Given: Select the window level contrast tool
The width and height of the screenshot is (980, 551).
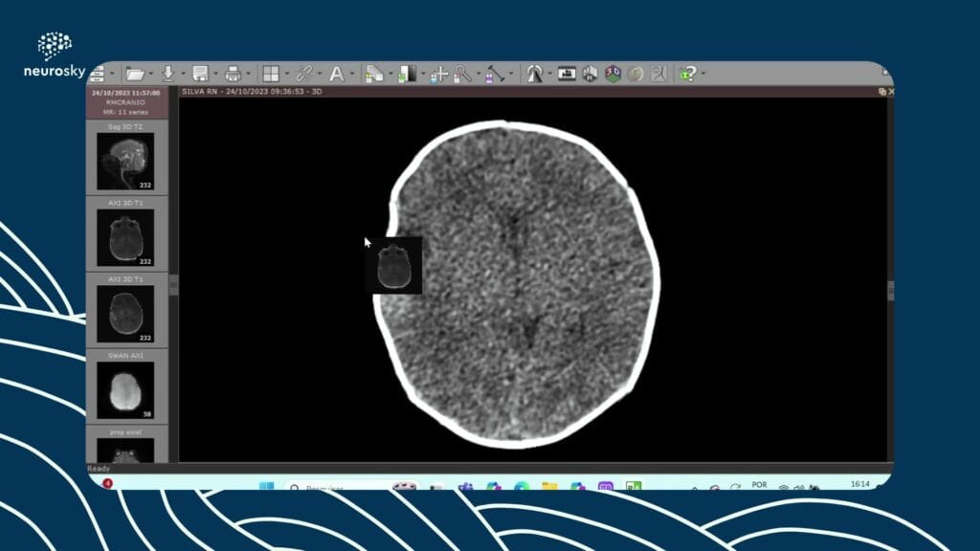Looking at the screenshot, I should point(407,74).
